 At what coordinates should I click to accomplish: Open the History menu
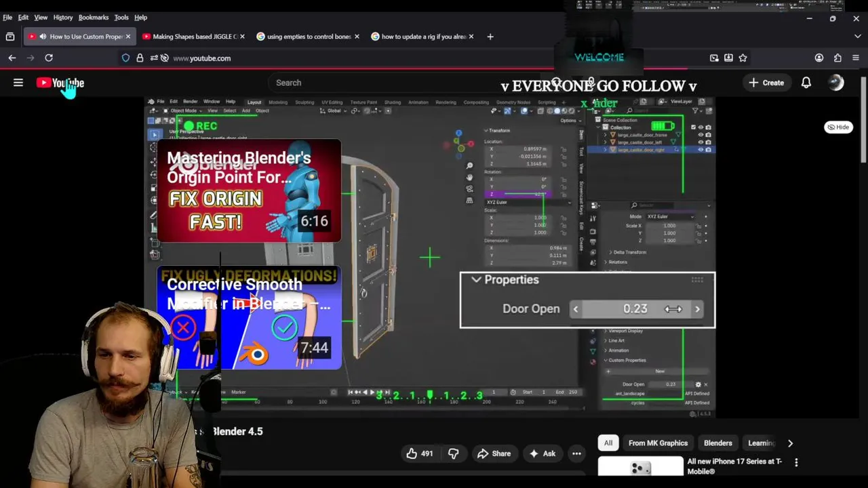62,18
